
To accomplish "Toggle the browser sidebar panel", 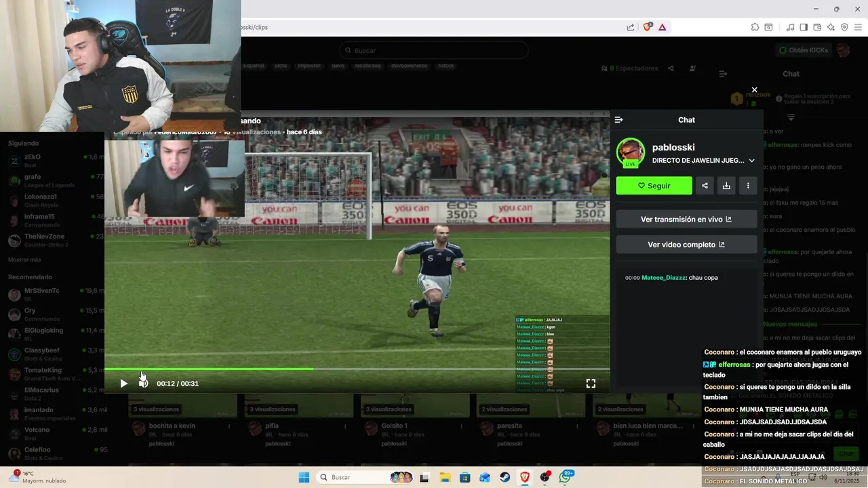I will click(804, 27).
